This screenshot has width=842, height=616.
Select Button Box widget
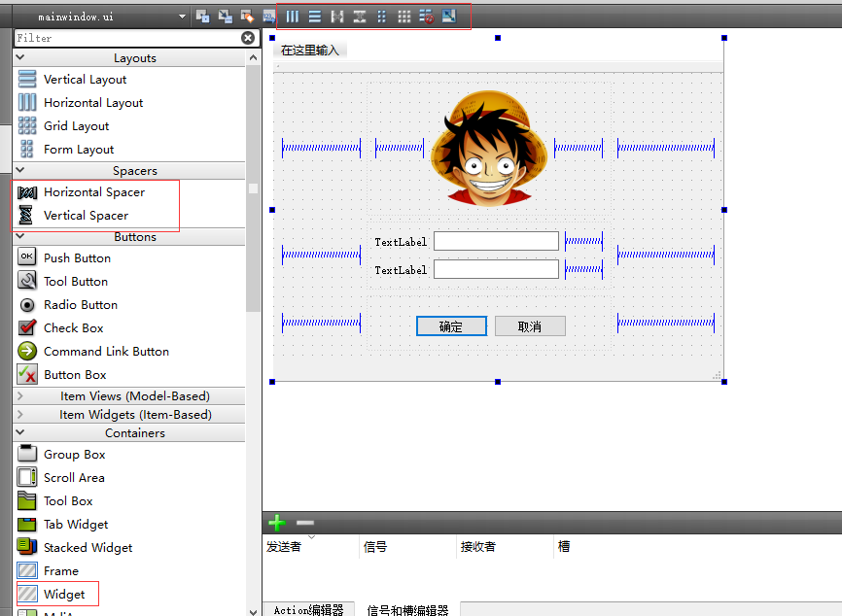click(x=62, y=374)
